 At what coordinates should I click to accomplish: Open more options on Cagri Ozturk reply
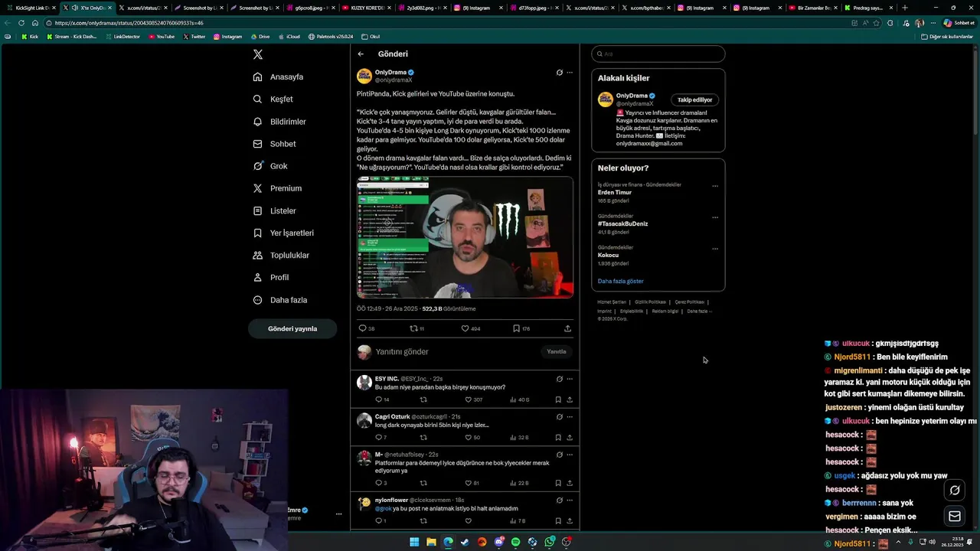[x=570, y=417]
